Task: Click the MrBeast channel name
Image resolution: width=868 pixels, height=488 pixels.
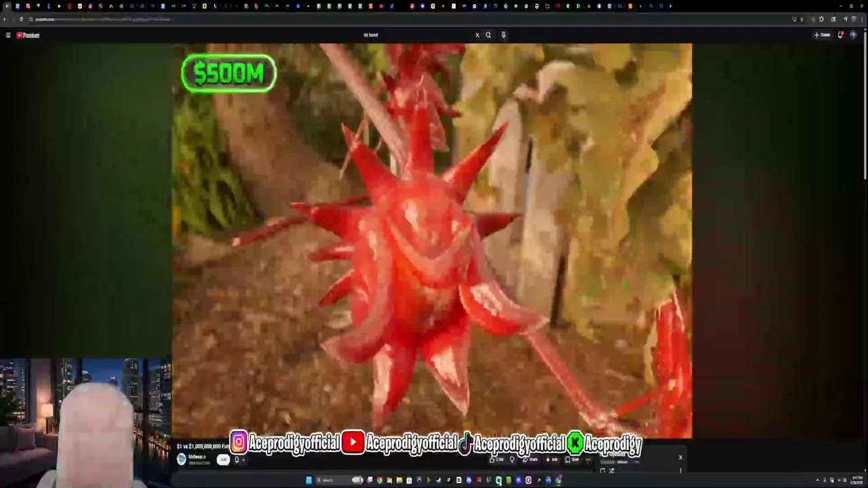Action: (197, 457)
